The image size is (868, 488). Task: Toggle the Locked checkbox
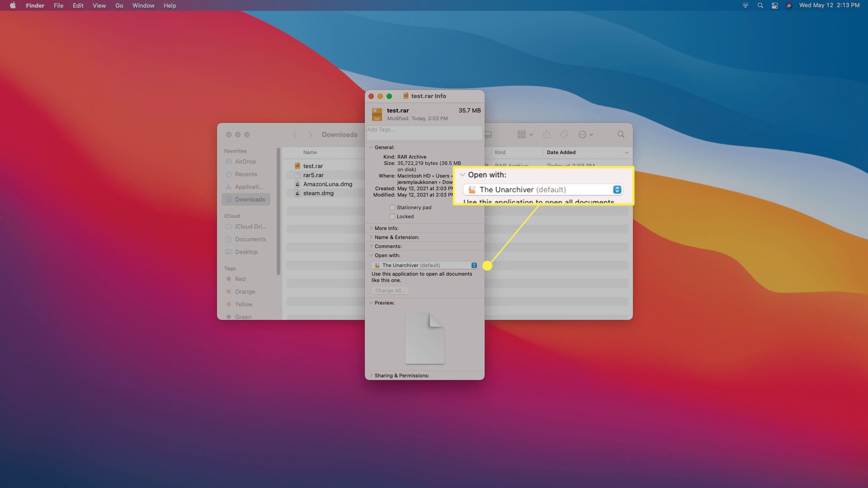coord(392,216)
